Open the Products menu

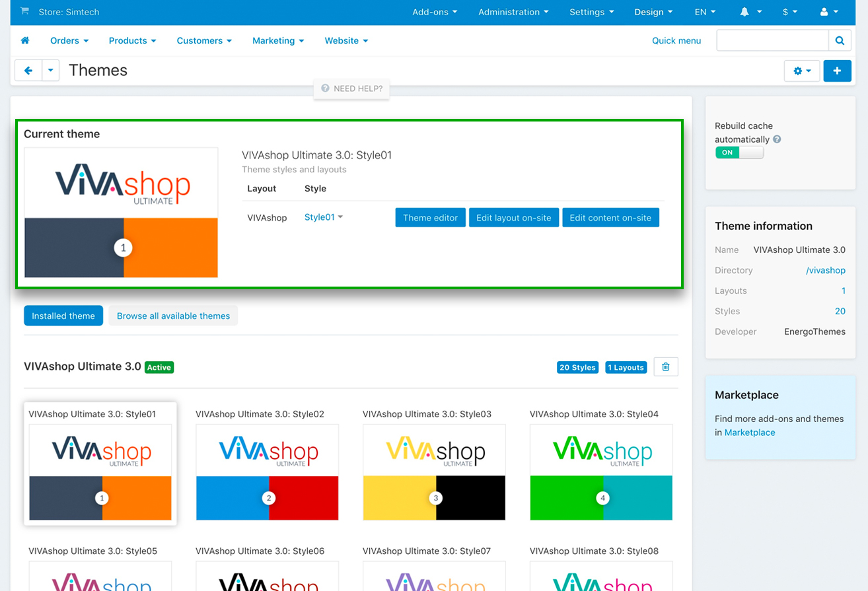pyautogui.click(x=132, y=40)
